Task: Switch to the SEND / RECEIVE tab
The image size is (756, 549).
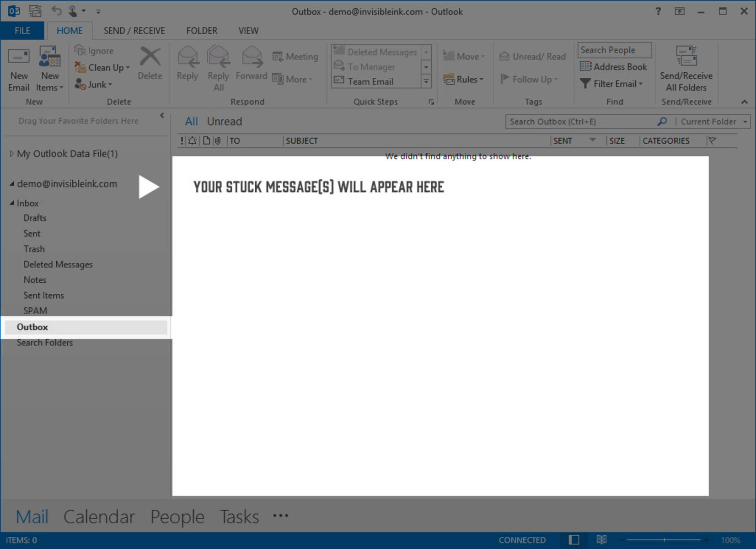Action: pos(134,31)
